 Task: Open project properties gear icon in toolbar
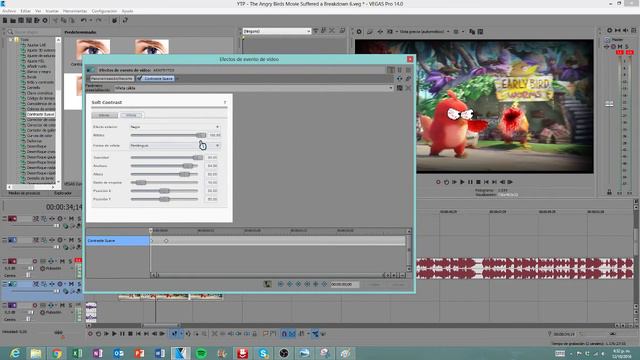pyautogui.click(x=45, y=20)
